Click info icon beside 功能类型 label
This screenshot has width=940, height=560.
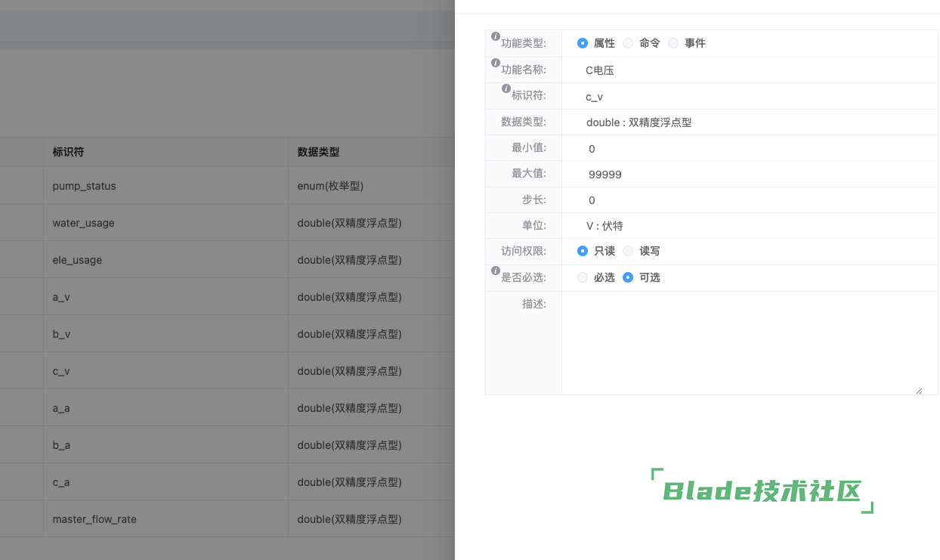pos(496,36)
